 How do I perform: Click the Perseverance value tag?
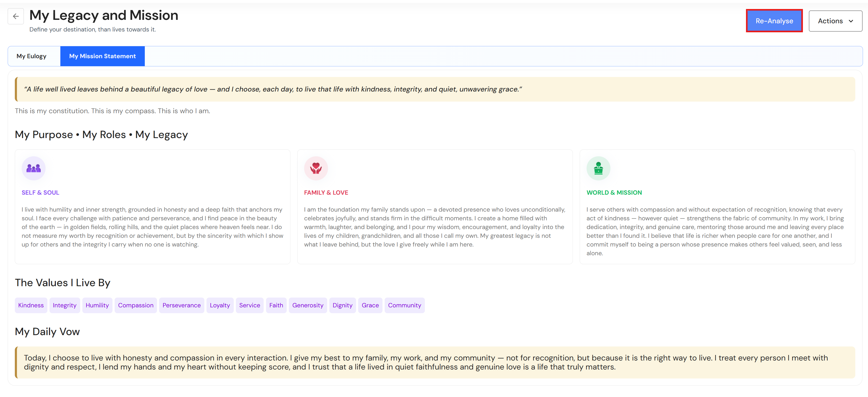tap(181, 305)
